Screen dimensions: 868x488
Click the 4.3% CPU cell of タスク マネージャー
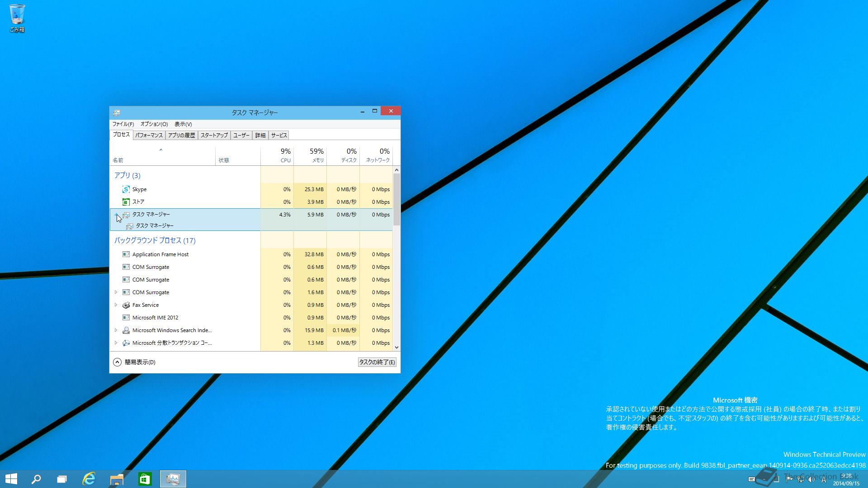(277, 215)
